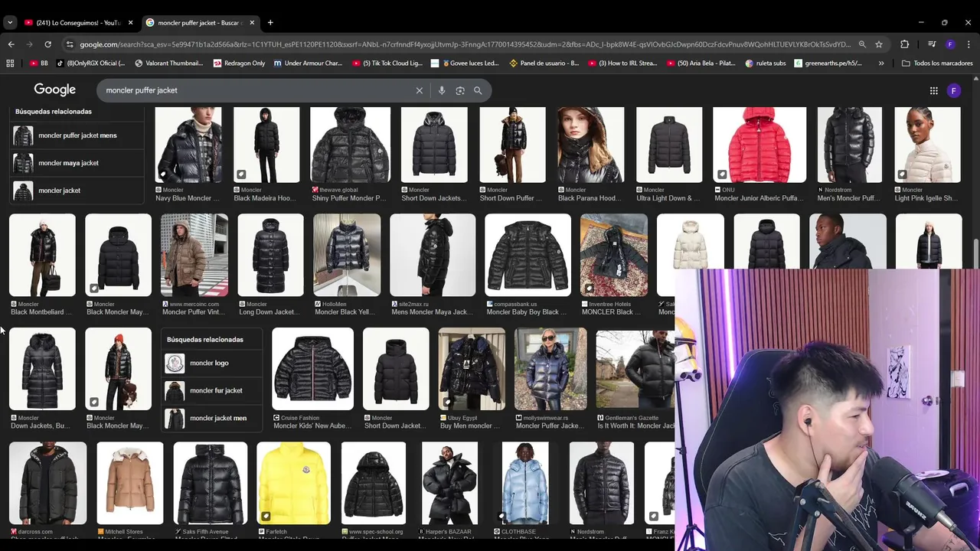980x551 pixels.
Task: Go back to previous page
Action: pyautogui.click(x=11, y=44)
